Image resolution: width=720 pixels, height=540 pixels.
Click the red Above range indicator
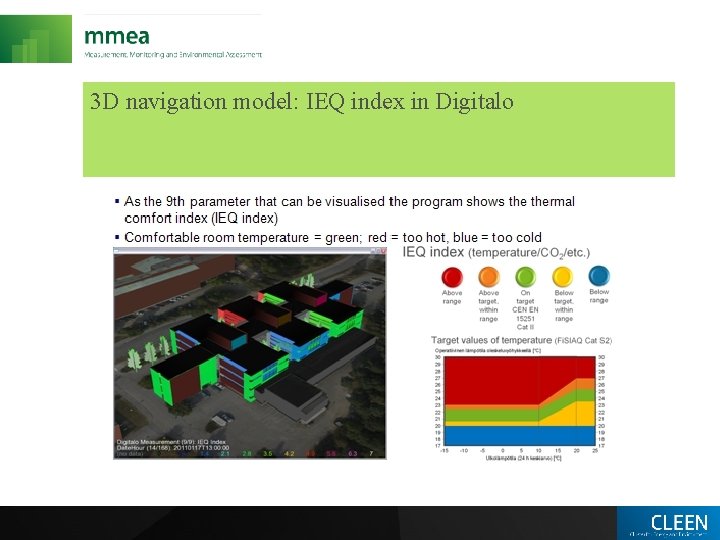click(x=452, y=277)
